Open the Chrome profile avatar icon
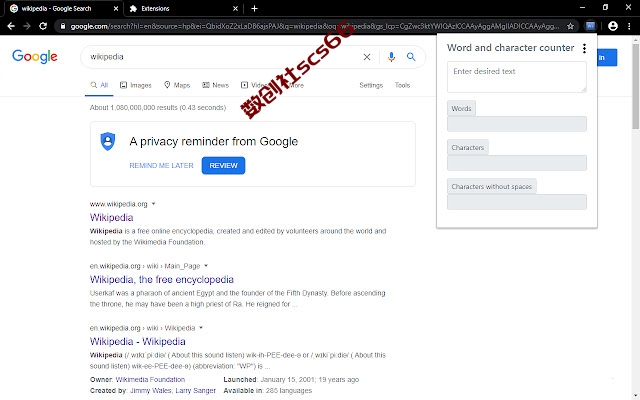640x400 pixels. (613, 26)
